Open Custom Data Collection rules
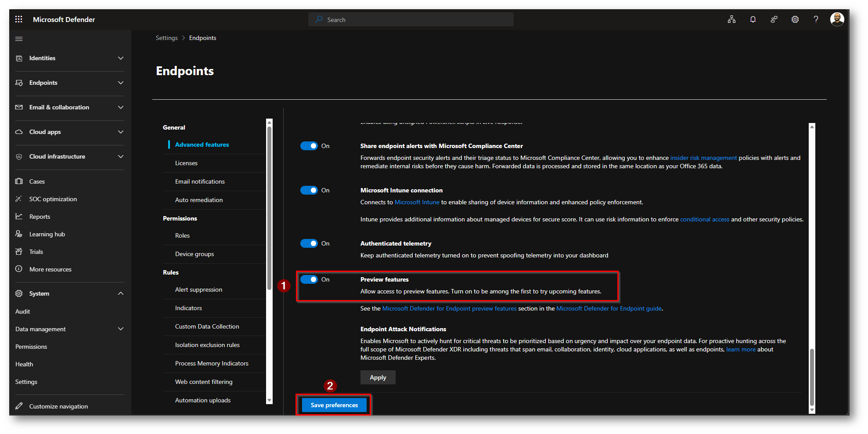The image size is (868, 434). tap(207, 326)
